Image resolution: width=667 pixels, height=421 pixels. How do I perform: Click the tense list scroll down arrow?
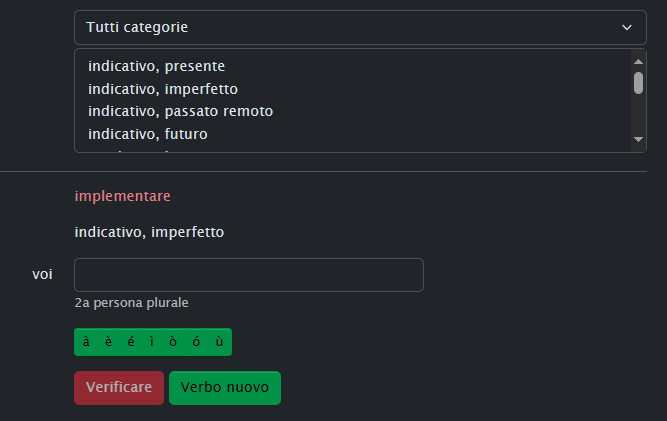pos(638,139)
